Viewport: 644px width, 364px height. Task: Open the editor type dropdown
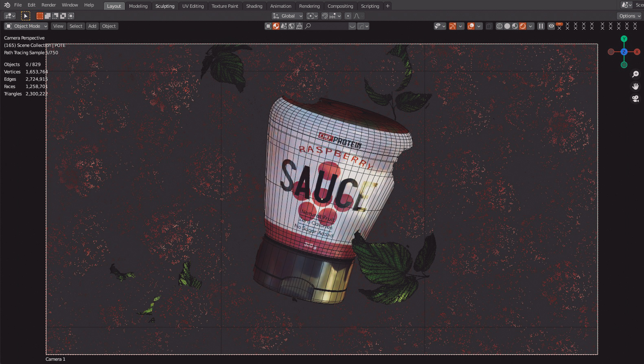tap(9, 16)
